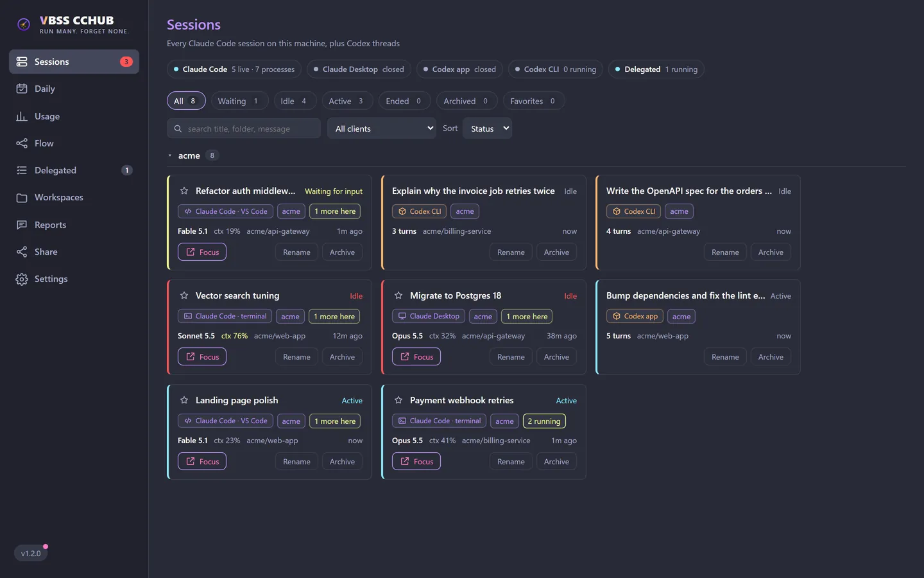The height and width of the screenshot is (578, 924).
Task: Archive the Write the OpenAPI spec session
Action: click(x=771, y=252)
